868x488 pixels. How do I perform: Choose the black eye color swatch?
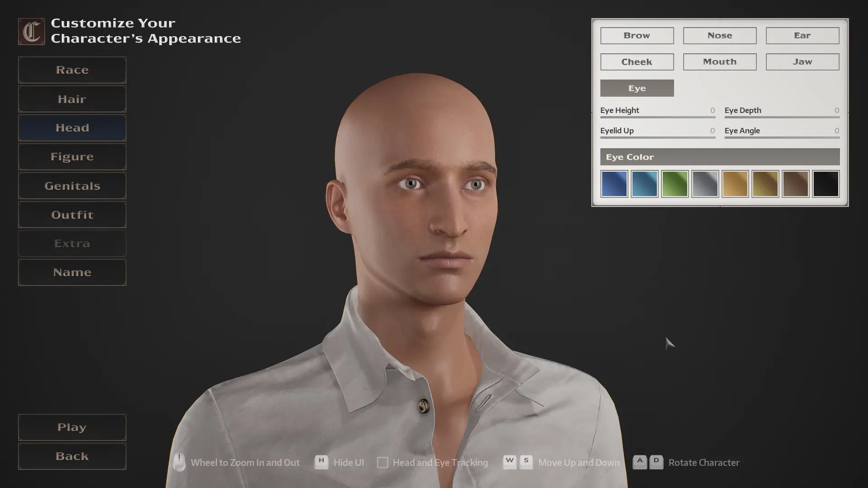point(826,184)
